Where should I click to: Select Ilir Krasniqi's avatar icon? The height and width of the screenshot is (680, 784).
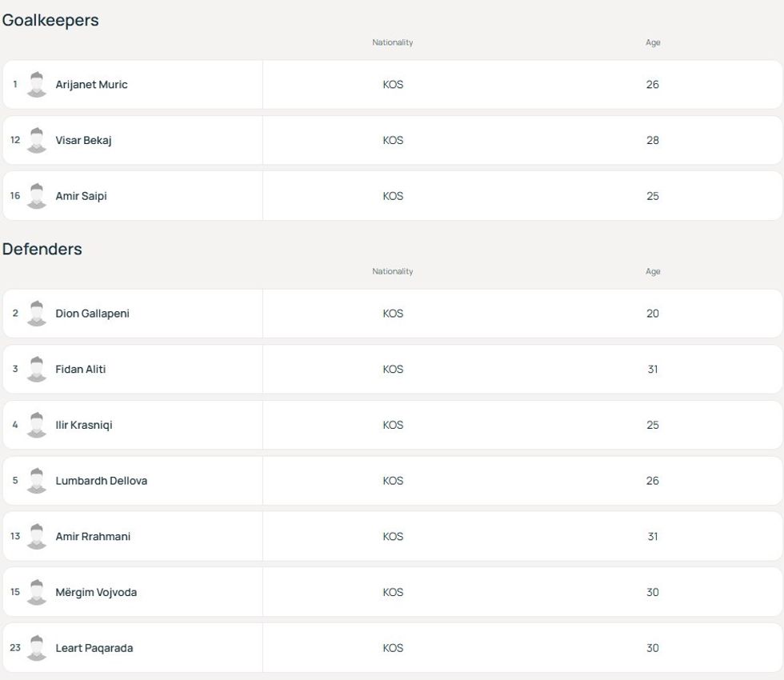(37, 425)
